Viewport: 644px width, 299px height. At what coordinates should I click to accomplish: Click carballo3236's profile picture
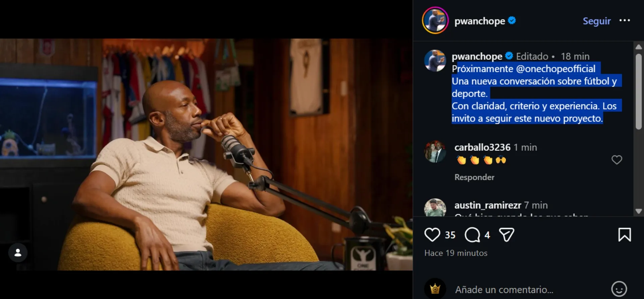435,151
